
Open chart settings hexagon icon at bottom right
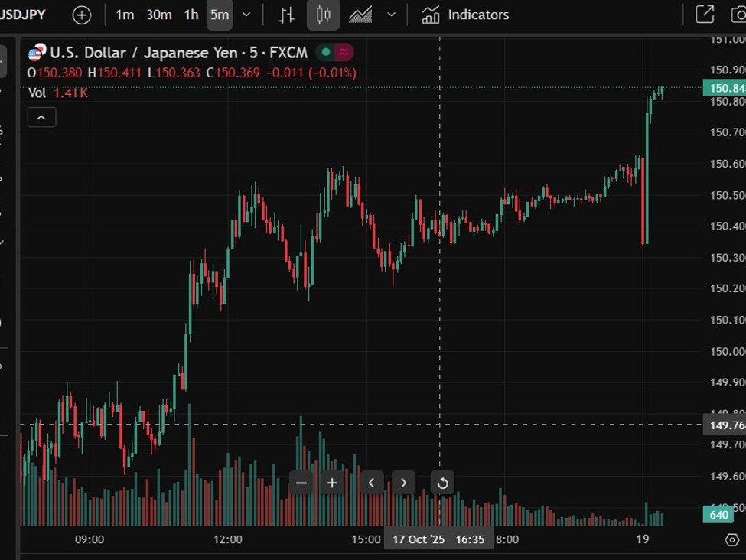coord(731,540)
